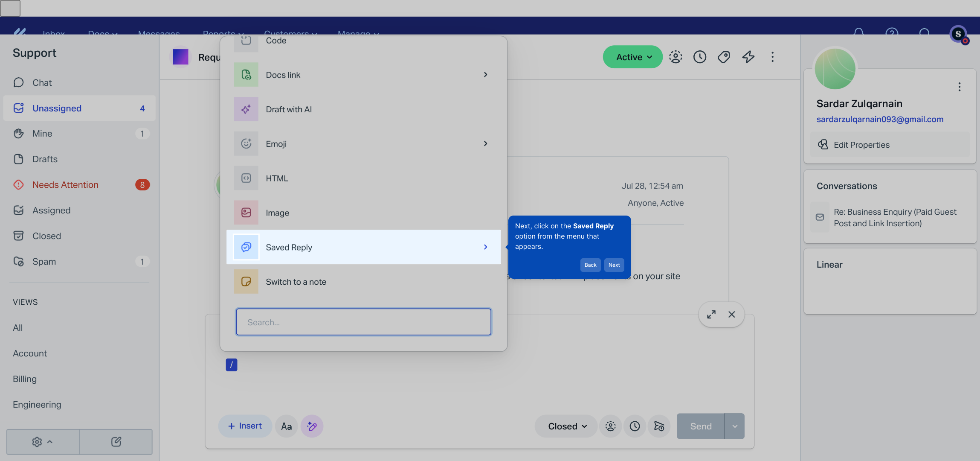Image resolution: width=980 pixels, height=461 pixels.
Task: Open the Chat folder in sidebar
Action: pos(79,82)
